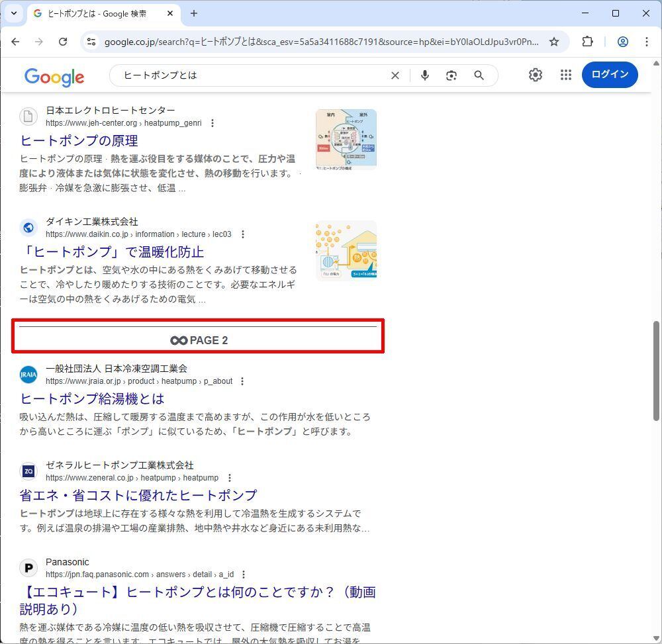This screenshot has width=662, height=644.
Task: Submit search with the magnifying glass icon
Action: pyautogui.click(x=479, y=75)
